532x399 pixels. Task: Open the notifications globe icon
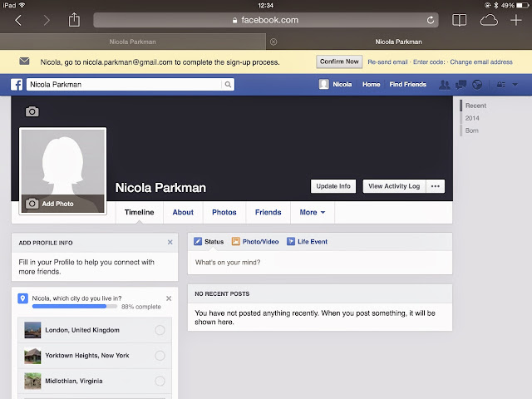(x=477, y=85)
